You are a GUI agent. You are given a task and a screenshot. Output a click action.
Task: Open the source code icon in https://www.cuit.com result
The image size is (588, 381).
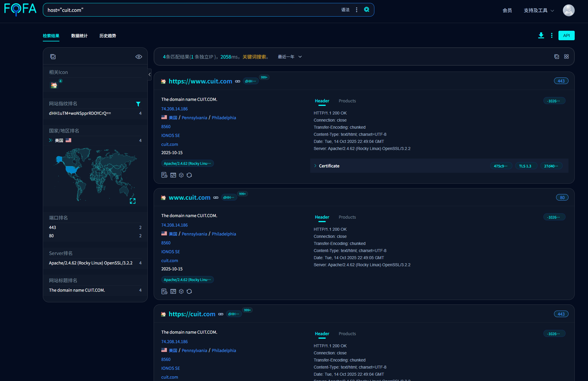coord(173,175)
